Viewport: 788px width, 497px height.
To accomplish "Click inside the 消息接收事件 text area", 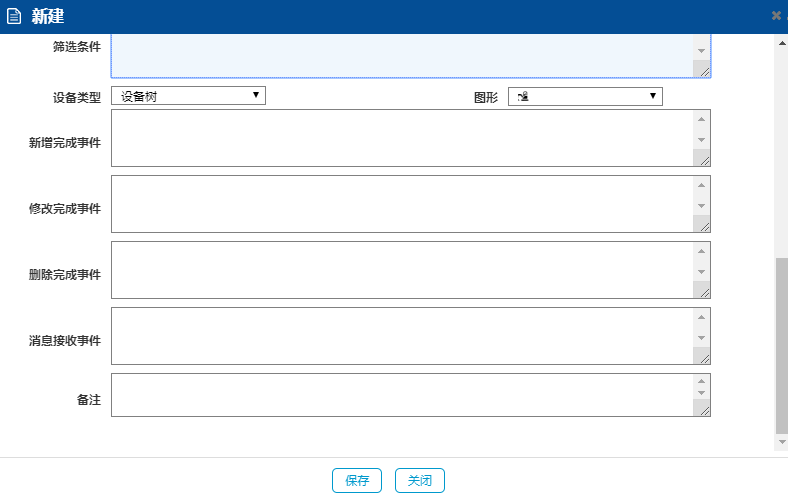I will (400, 336).
